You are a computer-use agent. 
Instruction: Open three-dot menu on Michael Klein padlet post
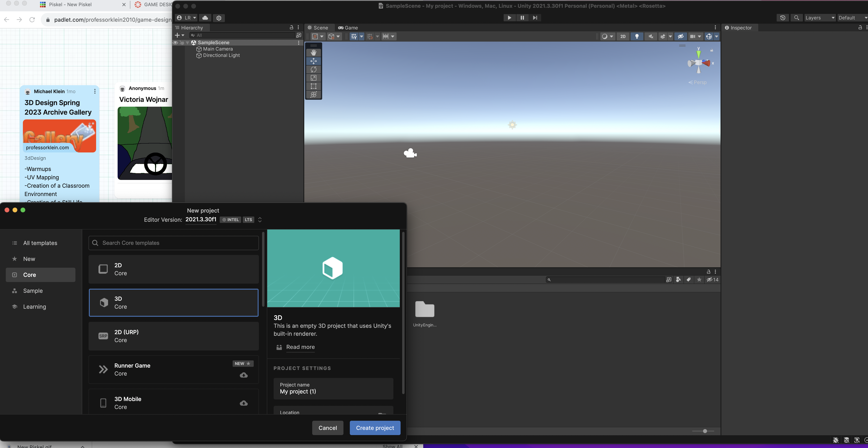click(x=95, y=91)
